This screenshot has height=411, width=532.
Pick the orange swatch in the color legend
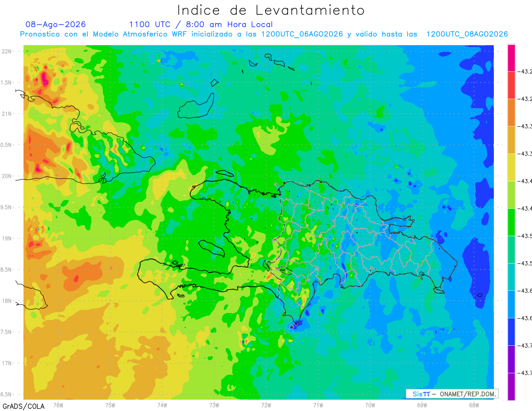pos(511,112)
